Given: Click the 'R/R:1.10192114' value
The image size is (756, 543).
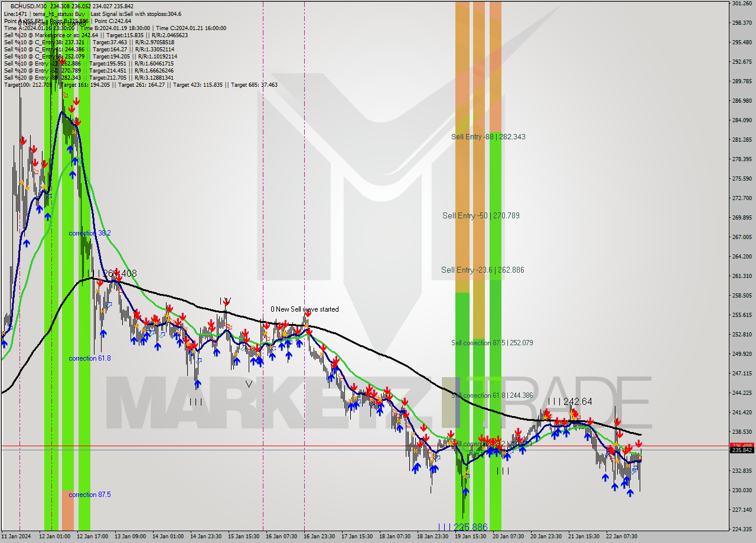Looking at the screenshot, I should [157, 56].
